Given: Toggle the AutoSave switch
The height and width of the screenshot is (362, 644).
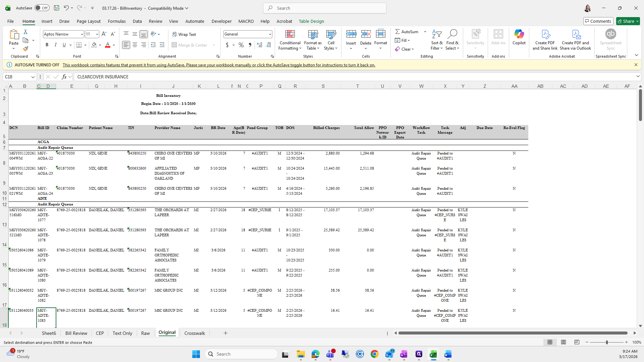Looking at the screenshot, I should click(42, 8).
